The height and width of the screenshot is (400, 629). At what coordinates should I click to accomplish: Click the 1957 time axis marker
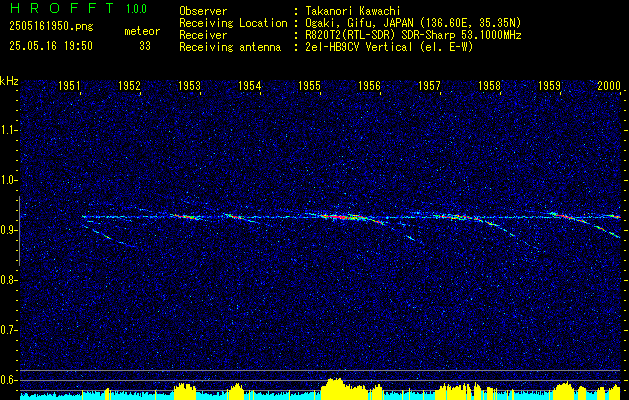(x=429, y=85)
